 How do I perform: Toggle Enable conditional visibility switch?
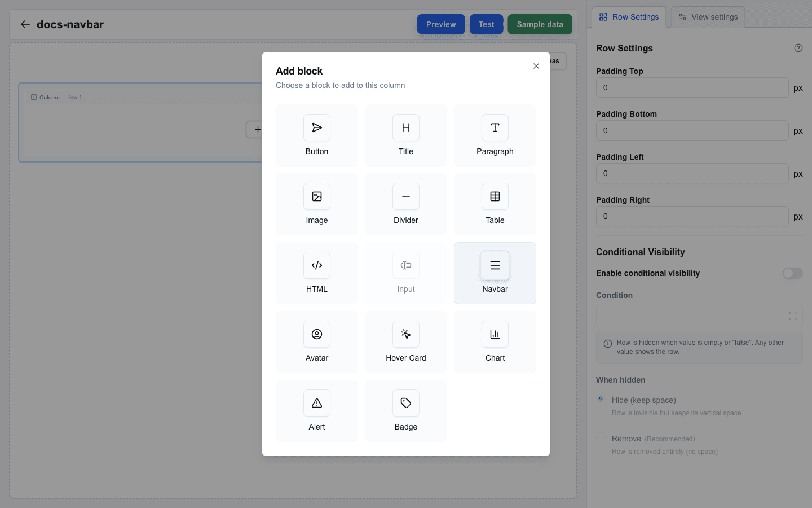(792, 273)
